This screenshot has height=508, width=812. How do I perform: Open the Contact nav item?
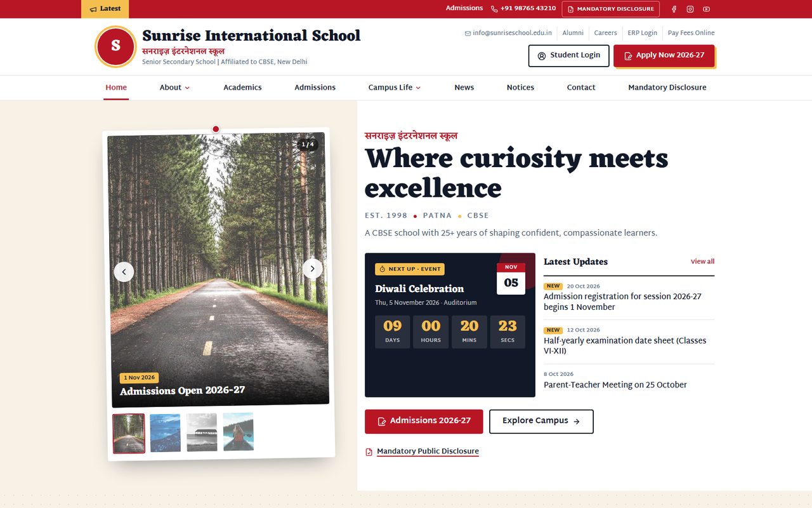(581, 88)
